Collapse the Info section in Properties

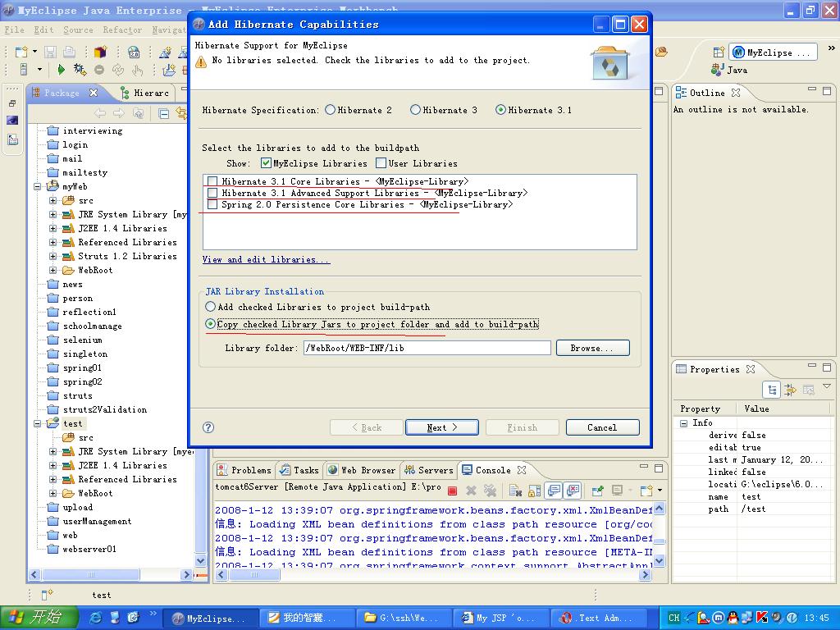[683, 422]
